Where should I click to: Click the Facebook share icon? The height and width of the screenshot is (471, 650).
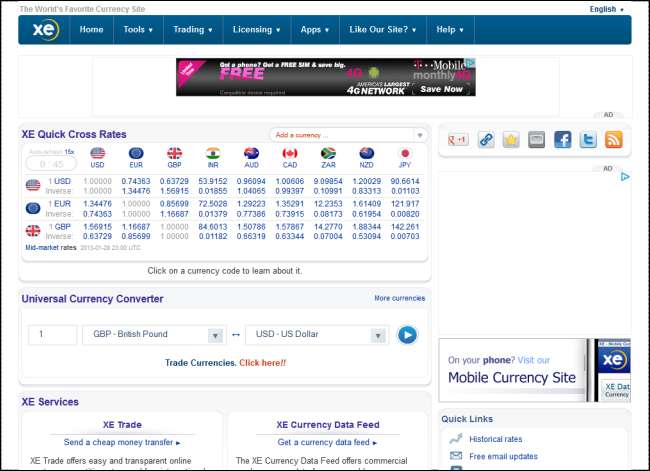click(562, 140)
